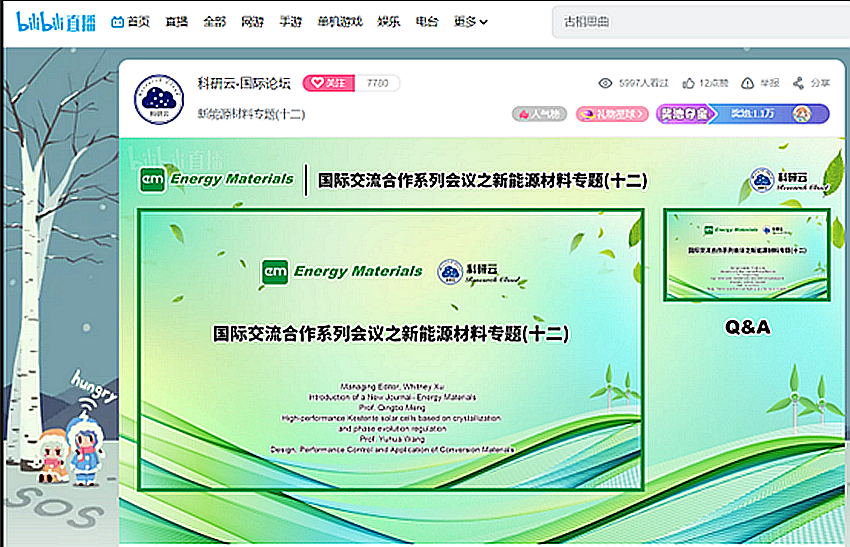Click the thumbs-up like icon

tap(688, 83)
